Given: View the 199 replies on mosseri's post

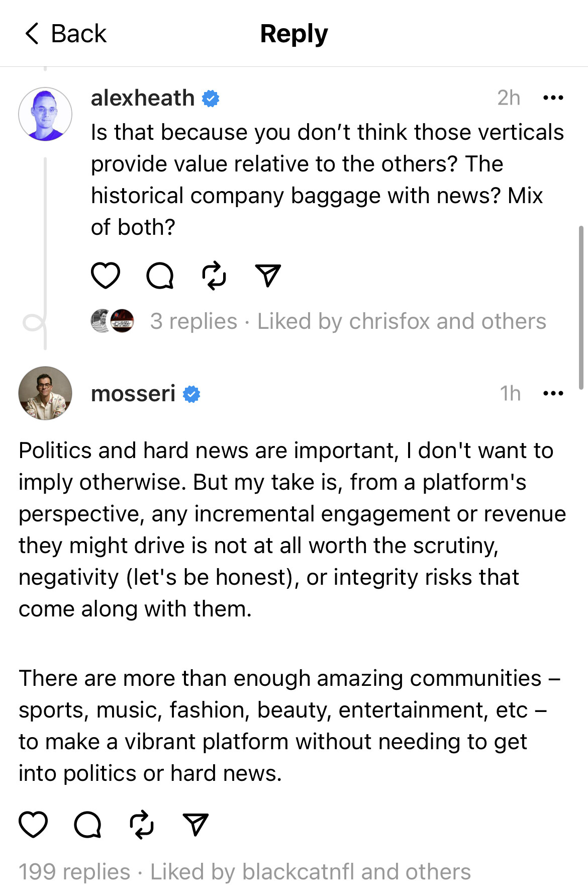Looking at the screenshot, I should pyautogui.click(x=74, y=872).
